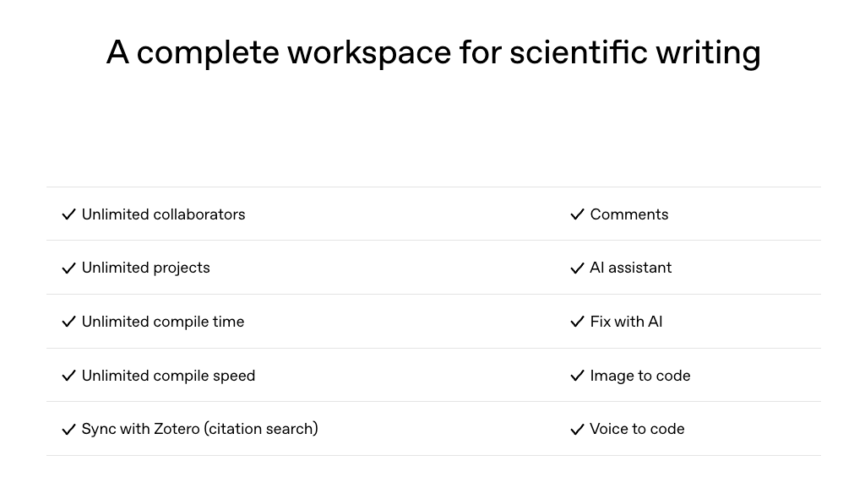Click the Unlimited compile time label
The height and width of the screenshot is (504, 865).
click(x=163, y=322)
